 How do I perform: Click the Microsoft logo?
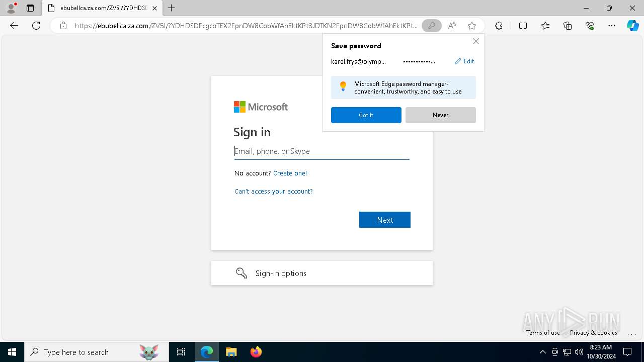pos(261,107)
